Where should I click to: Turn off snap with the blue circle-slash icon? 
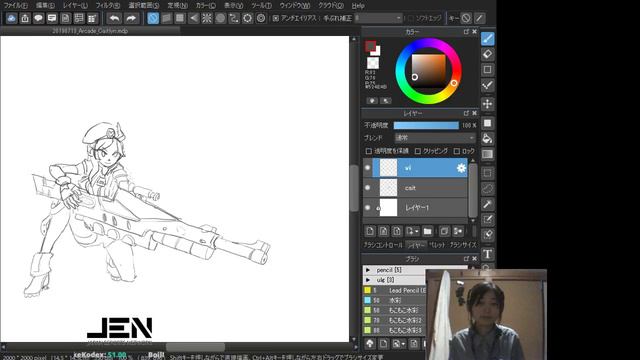click(x=153, y=18)
